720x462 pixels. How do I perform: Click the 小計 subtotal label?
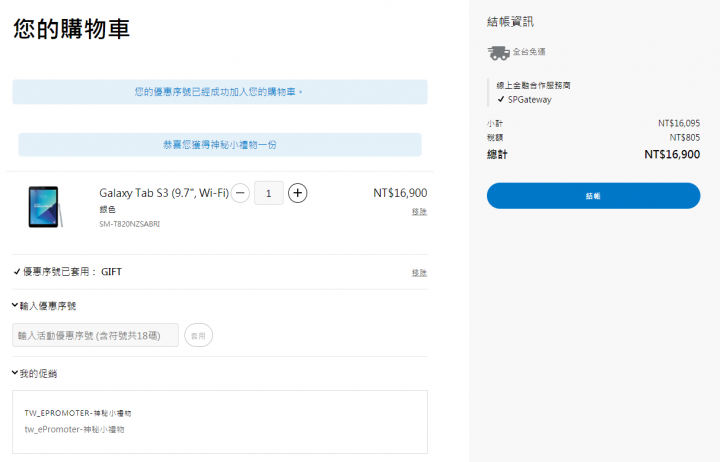(x=495, y=124)
